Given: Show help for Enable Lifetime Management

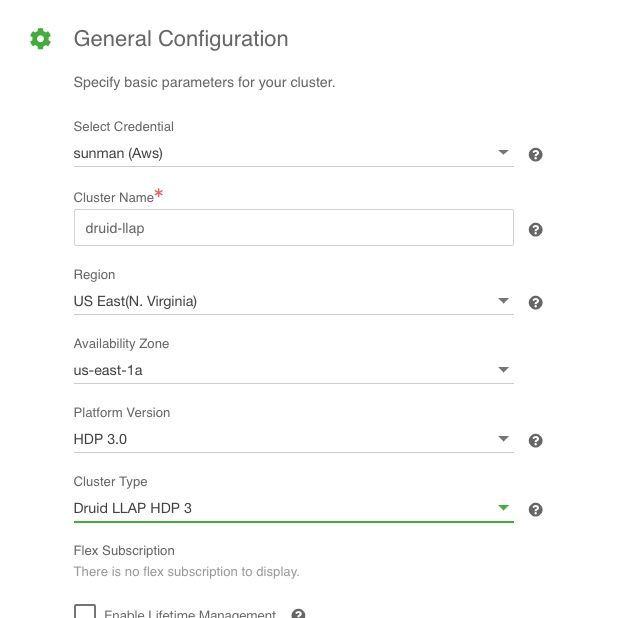Looking at the screenshot, I should [x=298, y=614].
